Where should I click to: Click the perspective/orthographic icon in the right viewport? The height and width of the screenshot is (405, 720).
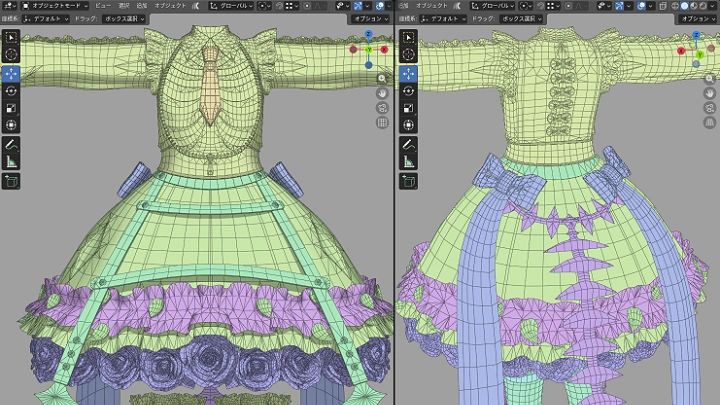click(710, 123)
